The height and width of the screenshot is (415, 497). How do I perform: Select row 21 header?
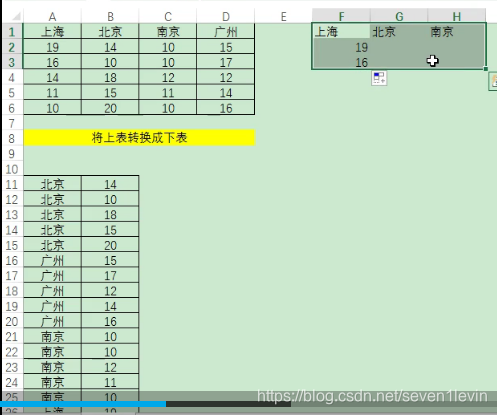pyautogui.click(x=12, y=337)
